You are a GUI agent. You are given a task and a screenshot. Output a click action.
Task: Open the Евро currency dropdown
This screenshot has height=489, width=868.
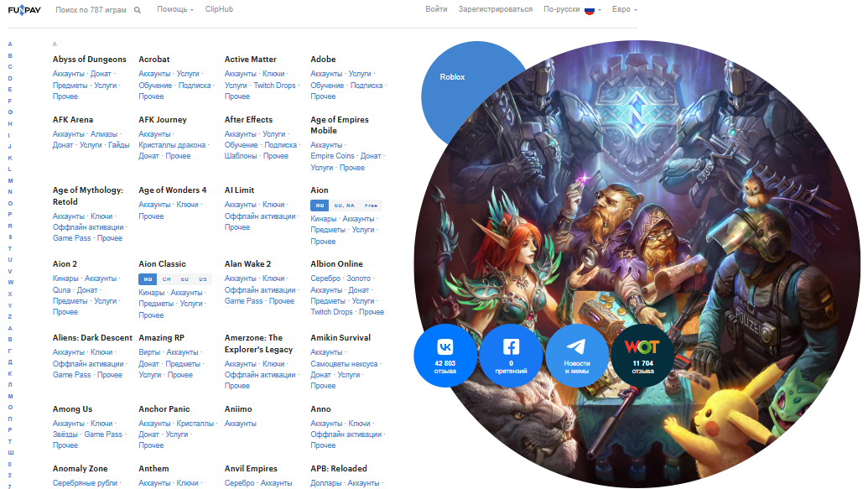624,9
